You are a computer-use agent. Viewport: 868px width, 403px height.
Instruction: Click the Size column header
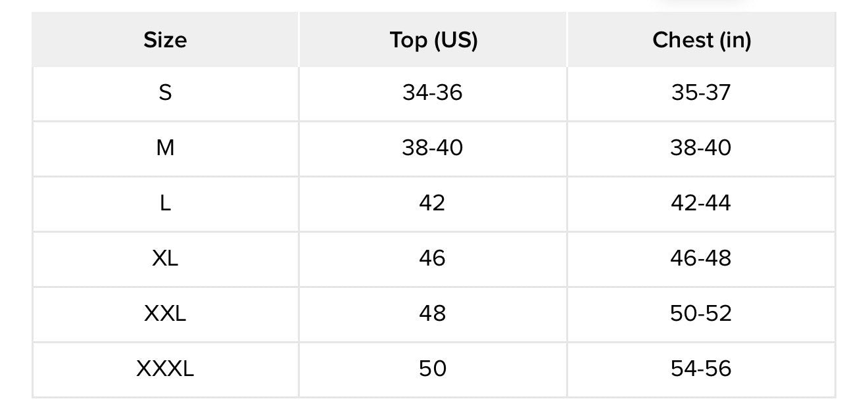click(x=165, y=40)
